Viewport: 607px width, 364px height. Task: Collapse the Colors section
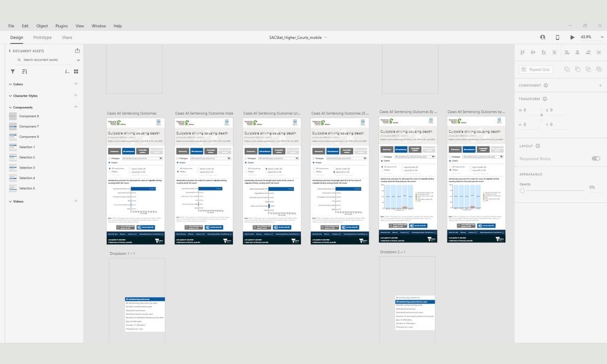10,84
